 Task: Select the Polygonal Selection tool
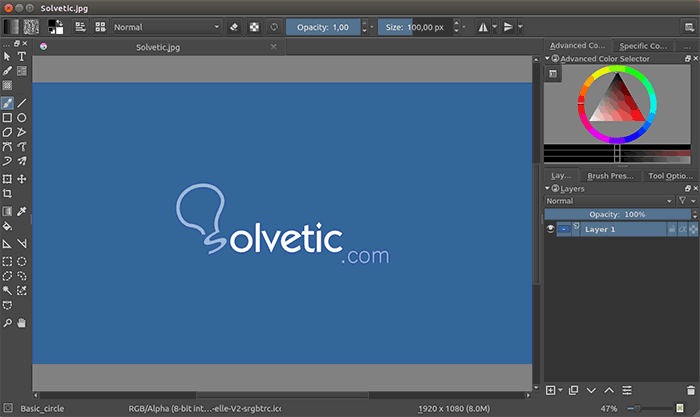click(7, 276)
